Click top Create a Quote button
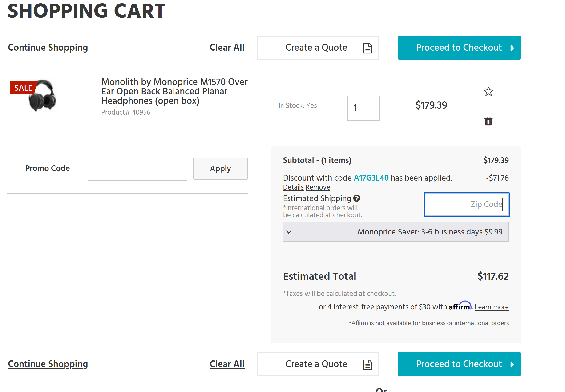The image size is (565, 392). click(318, 48)
